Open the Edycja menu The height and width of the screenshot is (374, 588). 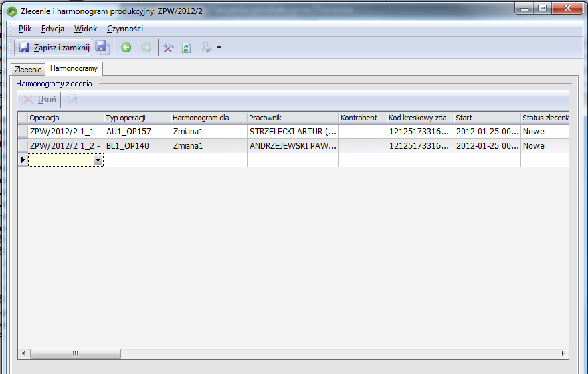pyautogui.click(x=52, y=29)
